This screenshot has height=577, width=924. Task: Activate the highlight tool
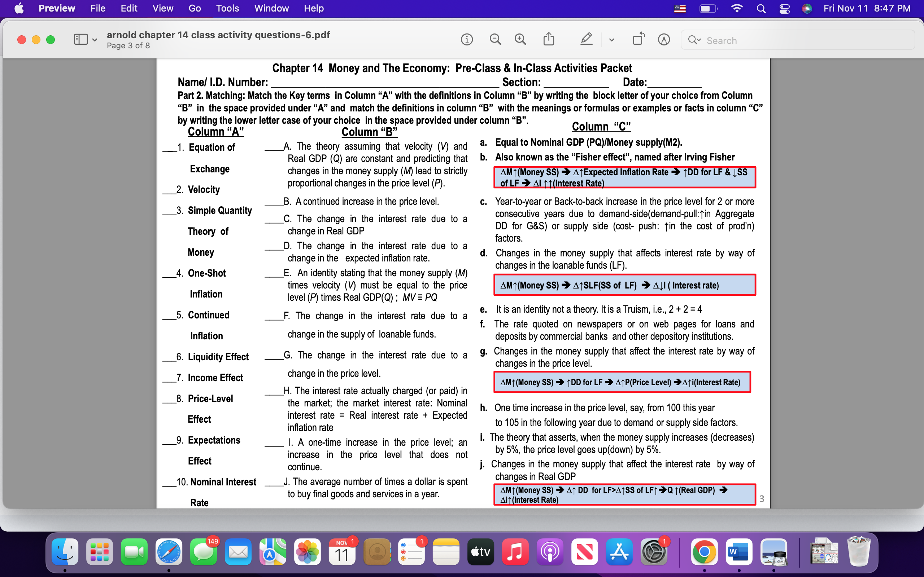[x=586, y=39]
